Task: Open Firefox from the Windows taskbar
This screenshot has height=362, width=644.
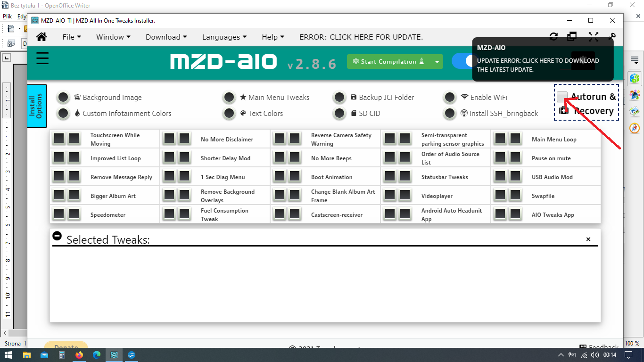Action: 79,355
